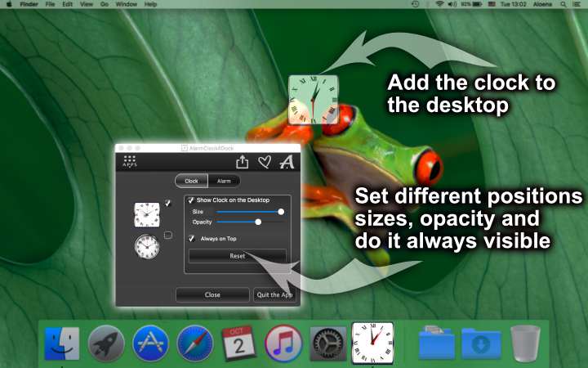Screen dimensions: 588x368
Task: Open the Apple menu
Action: click(9, 4)
